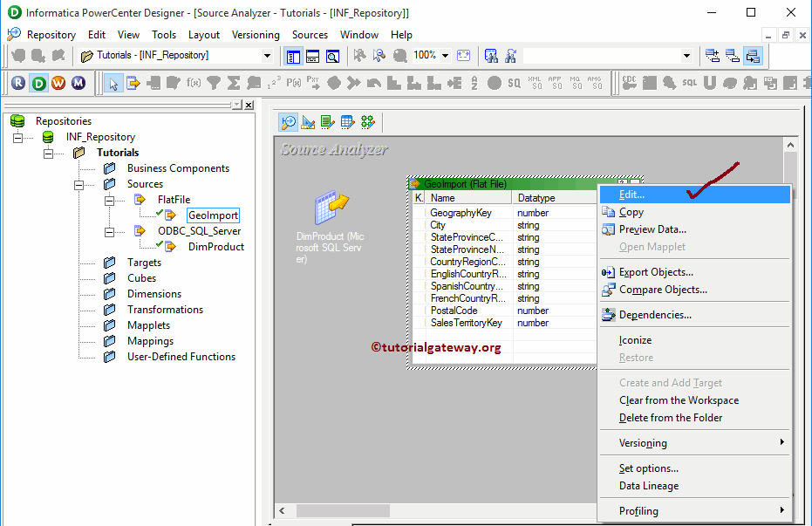
Task: Open the Tools menu
Action: 164,35
